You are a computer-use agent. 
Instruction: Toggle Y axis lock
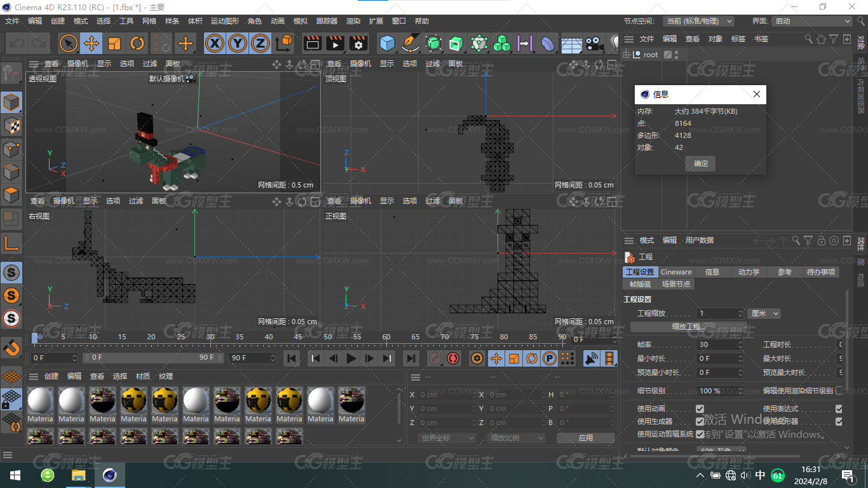238,43
